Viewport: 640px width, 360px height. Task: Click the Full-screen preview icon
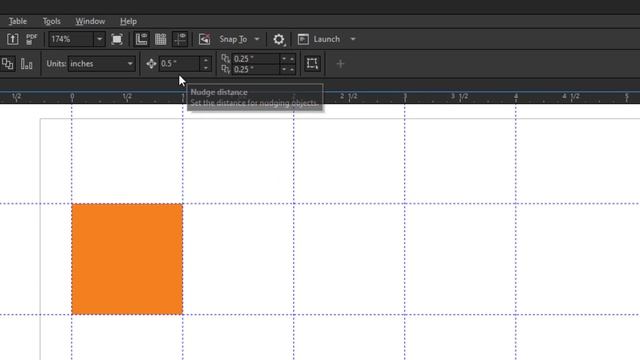tap(117, 39)
